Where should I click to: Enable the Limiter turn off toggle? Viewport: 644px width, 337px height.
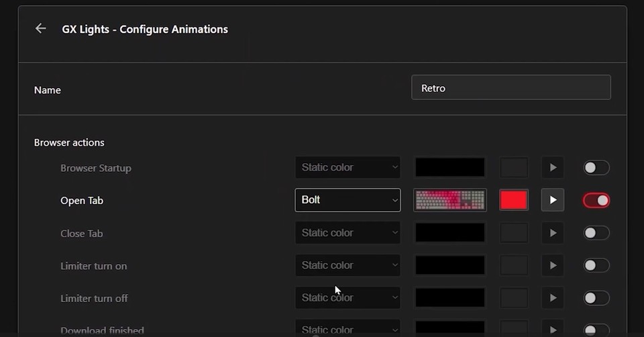[x=596, y=298]
